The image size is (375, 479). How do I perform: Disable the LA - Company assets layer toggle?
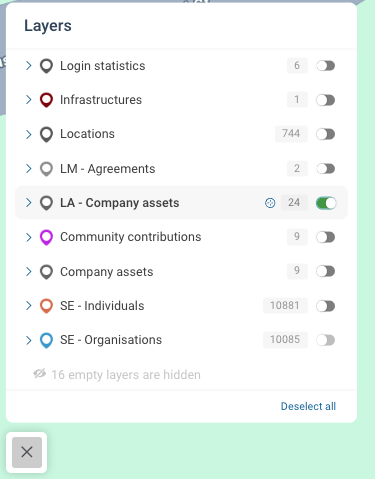tap(326, 203)
